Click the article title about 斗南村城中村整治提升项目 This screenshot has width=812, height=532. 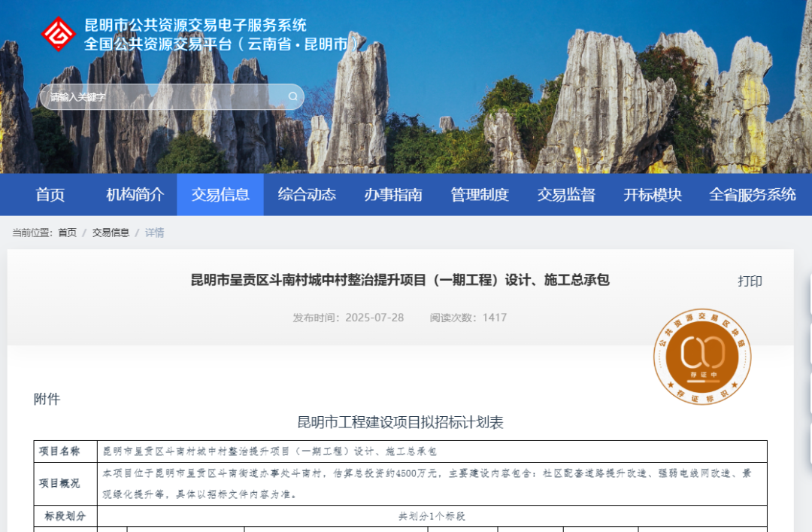[x=400, y=281]
